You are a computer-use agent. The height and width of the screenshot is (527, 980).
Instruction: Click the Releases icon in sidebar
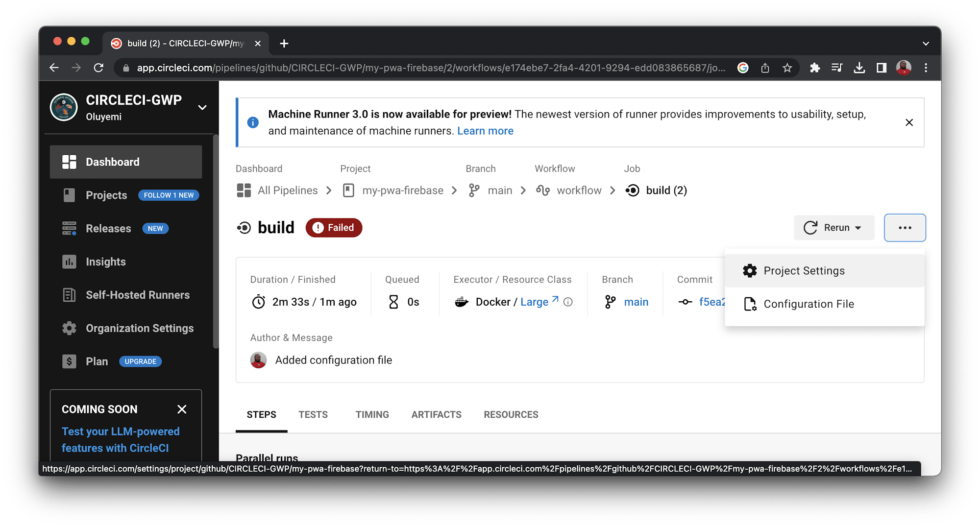[x=69, y=229]
